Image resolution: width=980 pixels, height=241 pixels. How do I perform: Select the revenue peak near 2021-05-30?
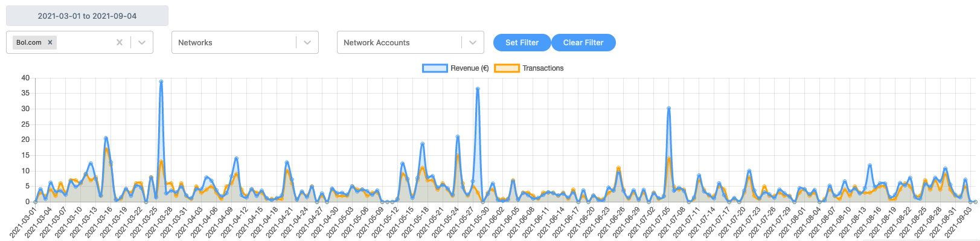(x=478, y=89)
